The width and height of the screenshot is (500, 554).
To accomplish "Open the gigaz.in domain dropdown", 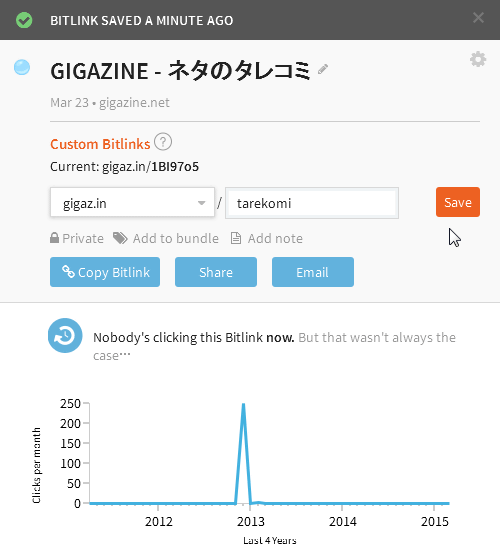I will 133,202.
